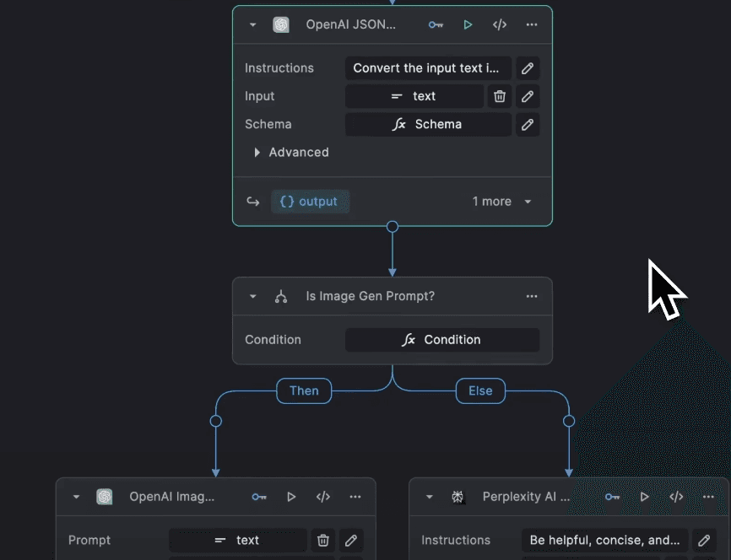
Task: Collapse the Perplexity AI node
Action: [430, 497]
